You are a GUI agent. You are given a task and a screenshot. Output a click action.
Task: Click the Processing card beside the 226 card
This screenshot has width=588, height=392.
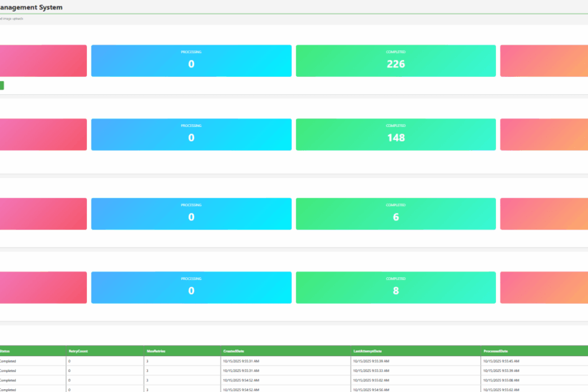(191, 60)
